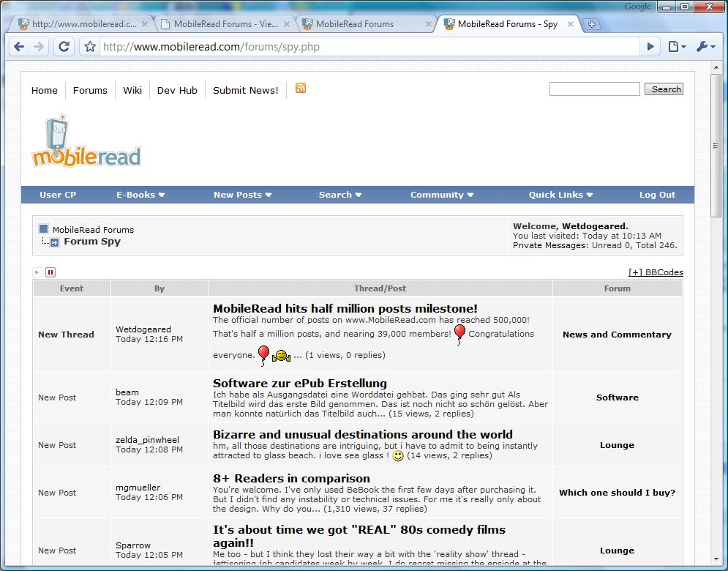Click the Search button at top right
The width and height of the screenshot is (728, 571).
click(664, 89)
